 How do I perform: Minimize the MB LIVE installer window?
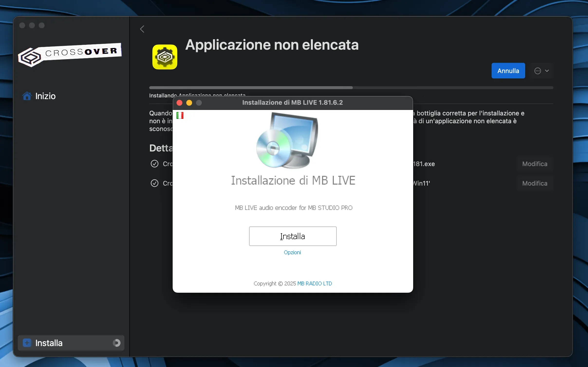click(189, 103)
